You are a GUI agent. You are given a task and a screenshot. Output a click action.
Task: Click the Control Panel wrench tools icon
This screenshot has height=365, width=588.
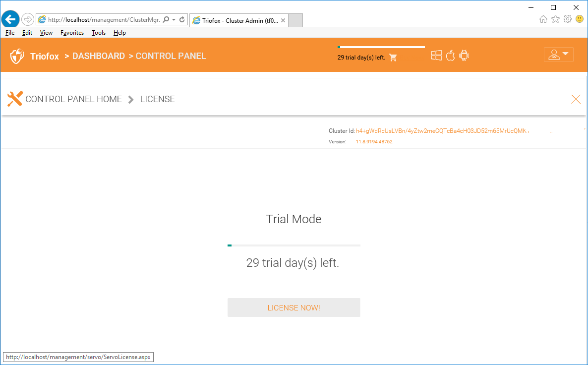pyautogui.click(x=15, y=99)
